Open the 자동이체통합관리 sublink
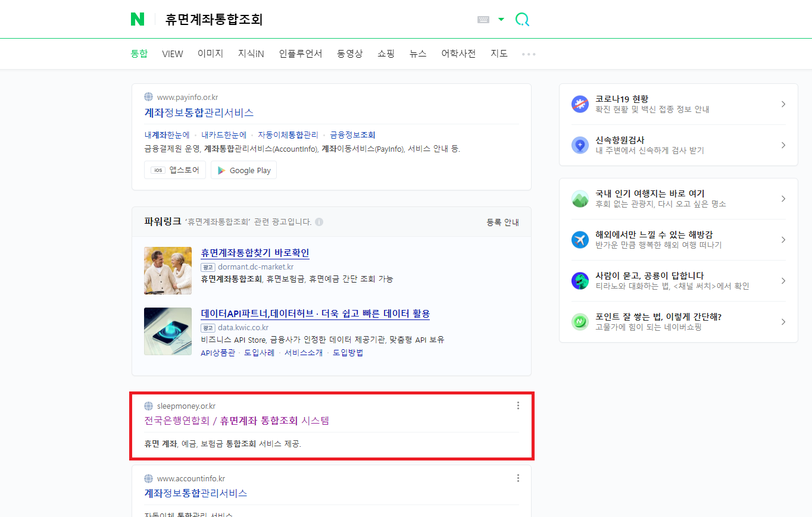The height and width of the screenshot is (517, 812). pyautogui.click(x=288, y=135)
